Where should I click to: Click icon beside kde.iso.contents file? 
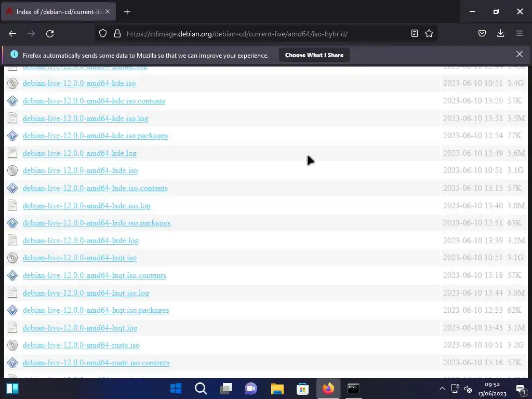tap(12, 101)
